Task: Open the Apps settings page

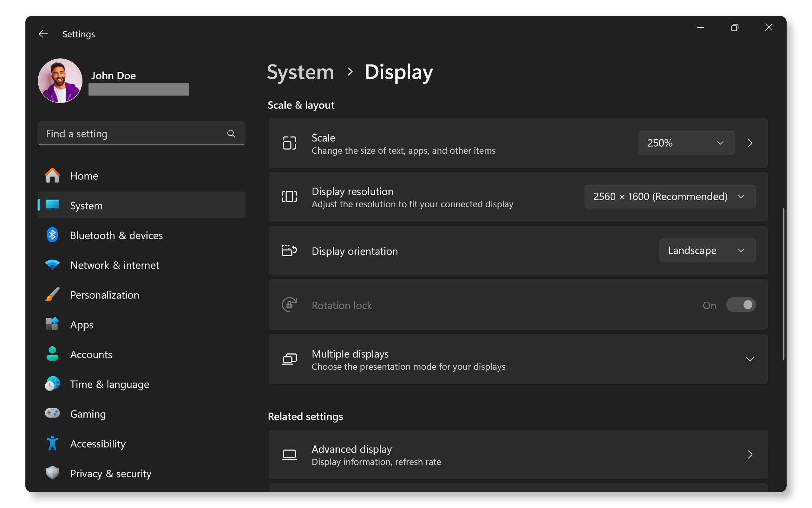Action: click(141, 324)
